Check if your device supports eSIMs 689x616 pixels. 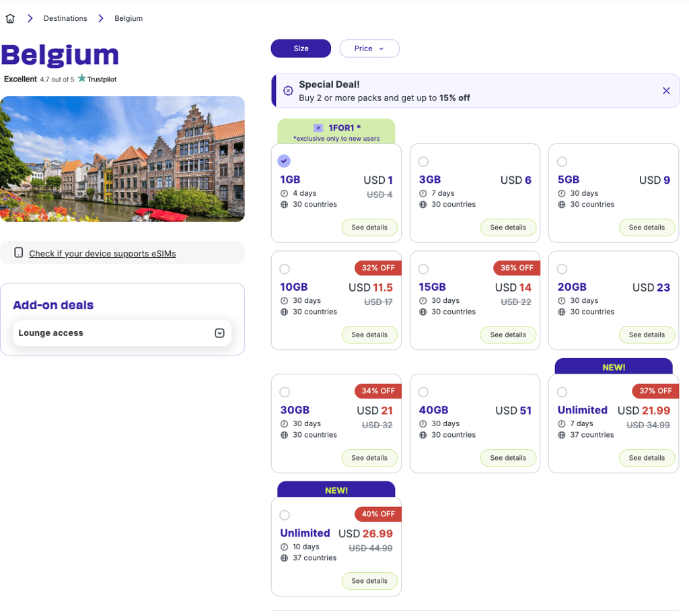(x=102, y=253)
